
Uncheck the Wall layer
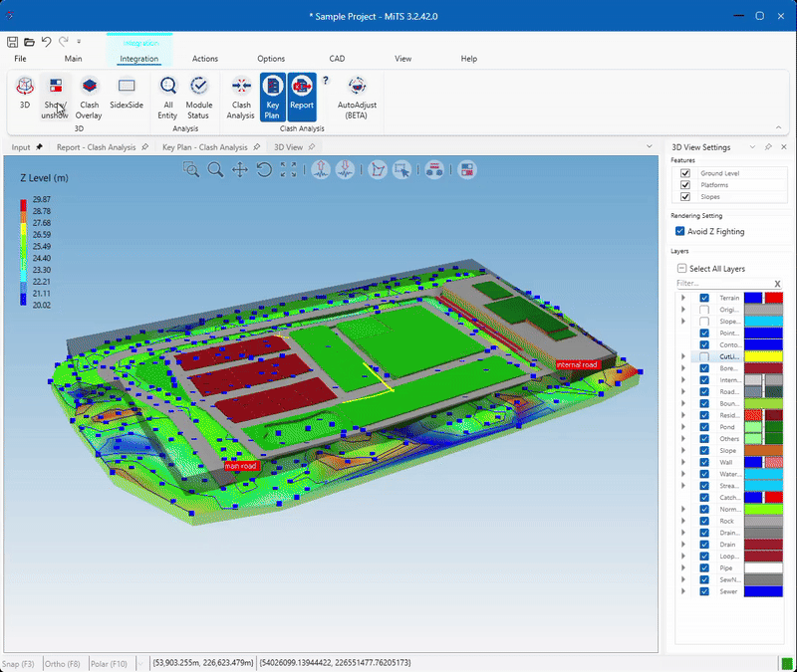pyautogui.click(x=704, y=462)
